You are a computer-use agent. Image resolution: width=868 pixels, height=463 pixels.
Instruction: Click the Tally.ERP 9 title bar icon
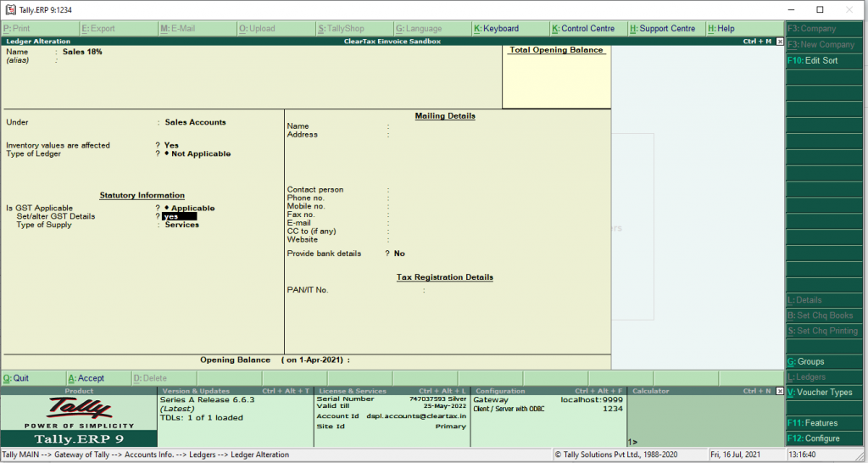(10, 10)
